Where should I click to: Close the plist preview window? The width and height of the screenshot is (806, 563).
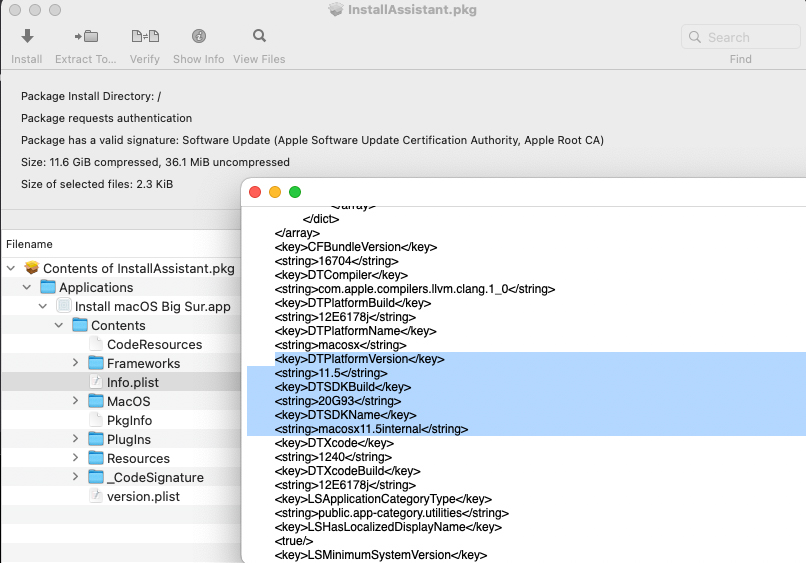tap(255, 192)
